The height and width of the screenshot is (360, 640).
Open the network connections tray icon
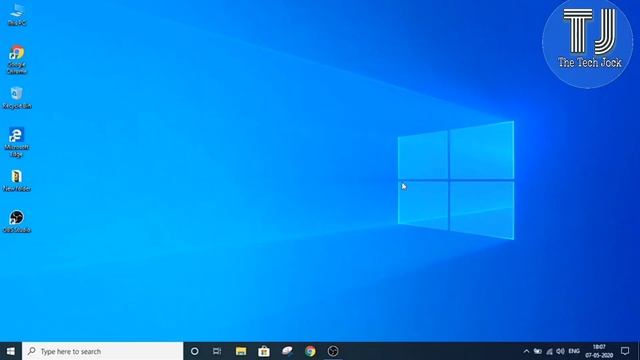(x=549, y=351)
